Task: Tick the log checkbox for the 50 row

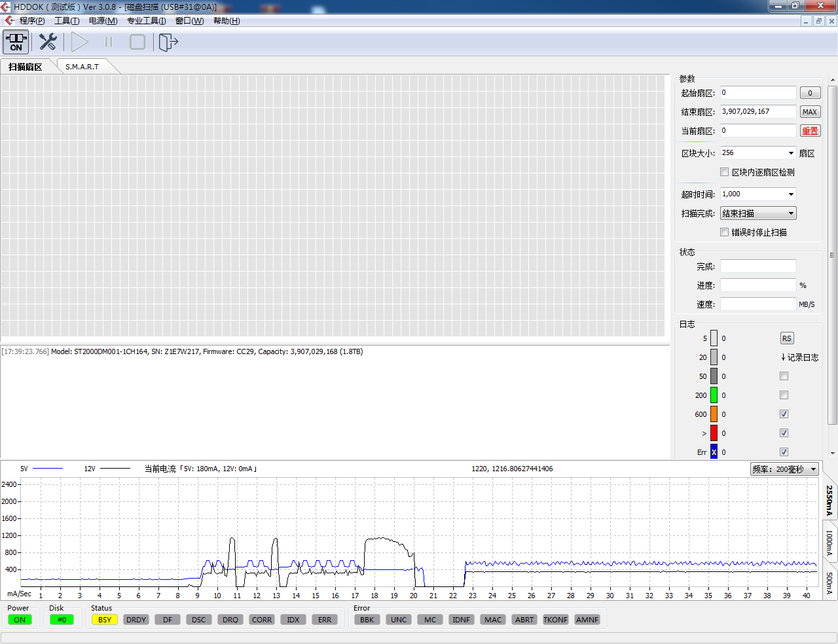Action: 784,376
